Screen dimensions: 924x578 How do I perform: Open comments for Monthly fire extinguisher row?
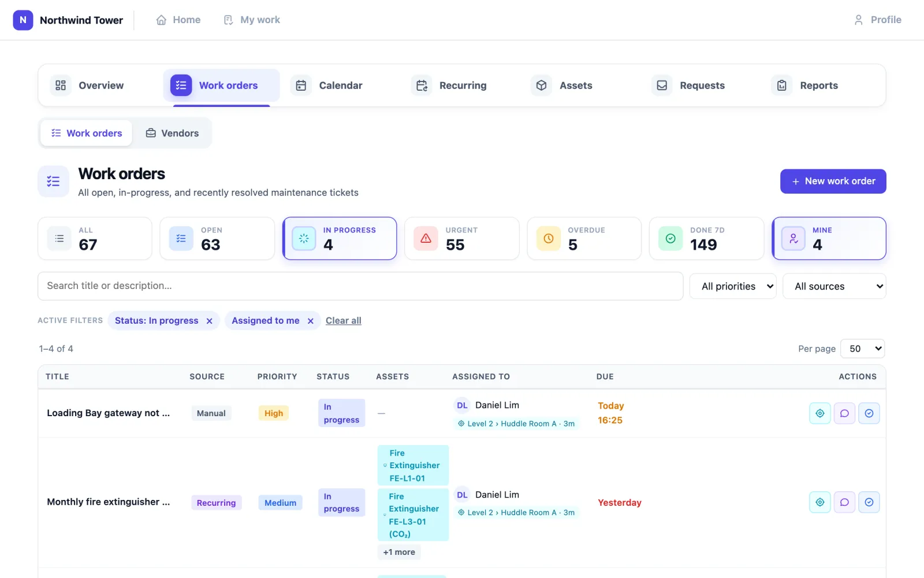point(844,502)
